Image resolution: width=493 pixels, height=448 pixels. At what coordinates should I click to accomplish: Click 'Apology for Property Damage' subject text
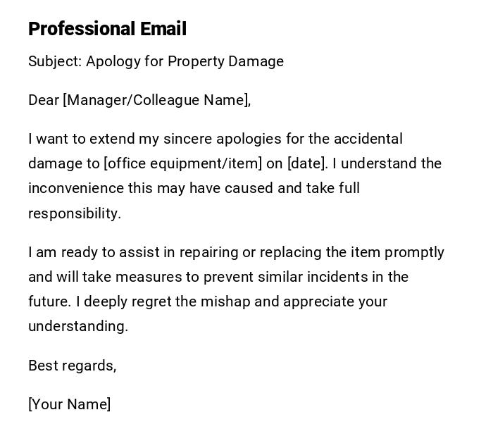pyautogui.click(x=185, y=61)
